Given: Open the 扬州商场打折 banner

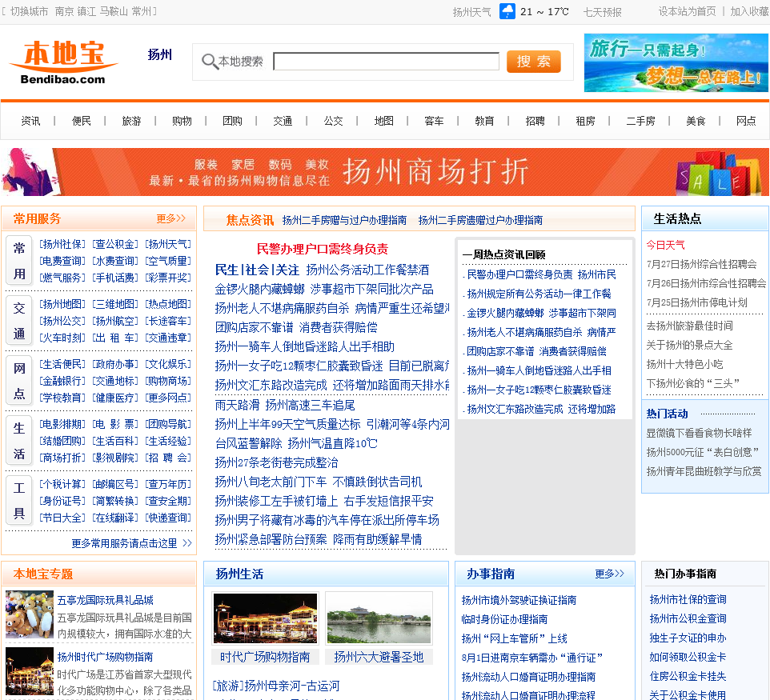Looking at the screenshot, I should click(385, 172).
